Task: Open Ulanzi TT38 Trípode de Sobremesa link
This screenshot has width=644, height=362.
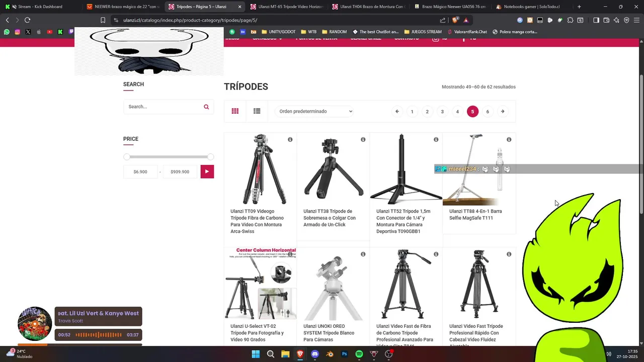Action: (x=330, y=218)
